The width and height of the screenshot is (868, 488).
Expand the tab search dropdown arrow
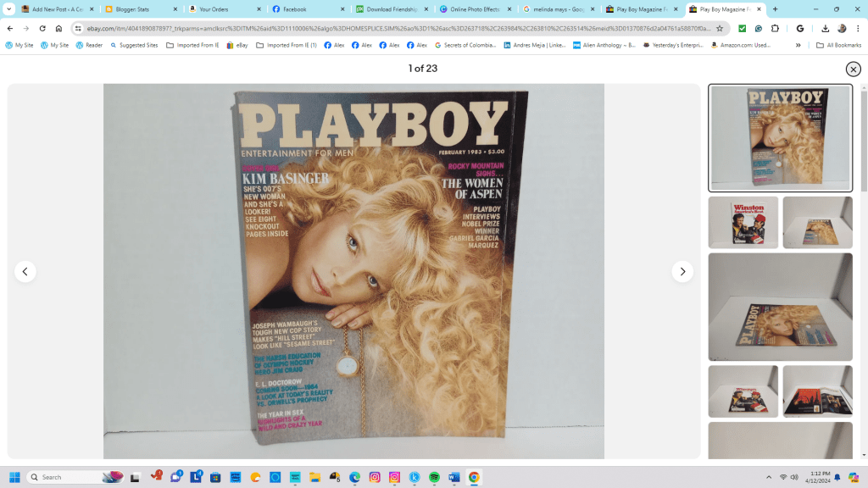click(9, 9)
